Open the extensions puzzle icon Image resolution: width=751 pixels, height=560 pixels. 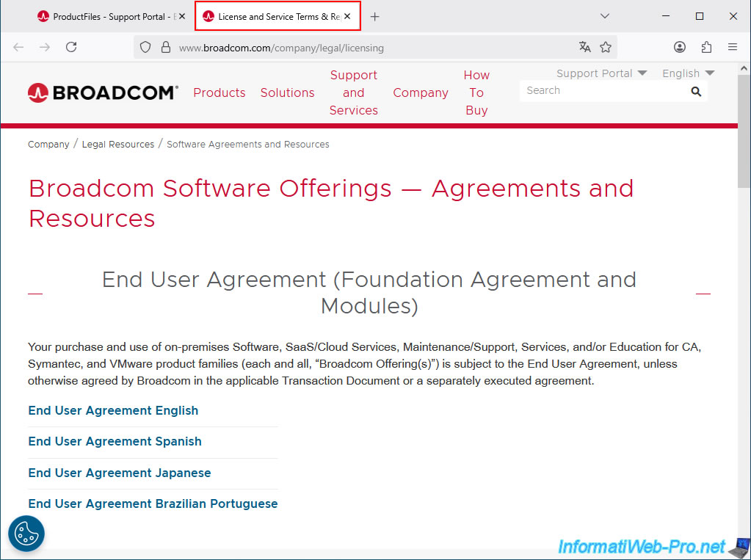click(706, 47)
